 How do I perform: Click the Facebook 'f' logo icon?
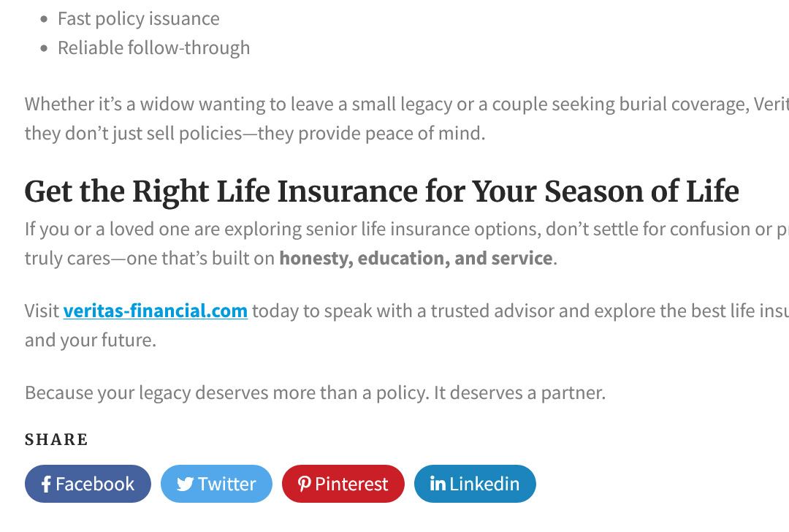pos(46,484)
